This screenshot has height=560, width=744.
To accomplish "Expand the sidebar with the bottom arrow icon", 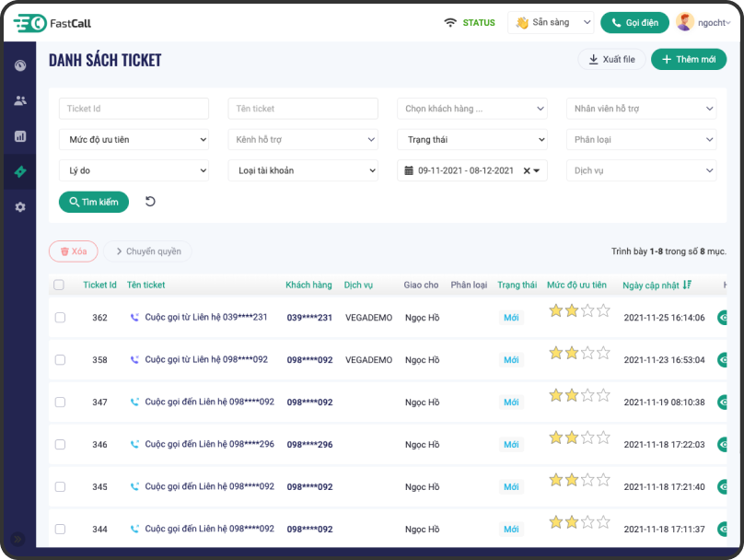I will point(17,539).
